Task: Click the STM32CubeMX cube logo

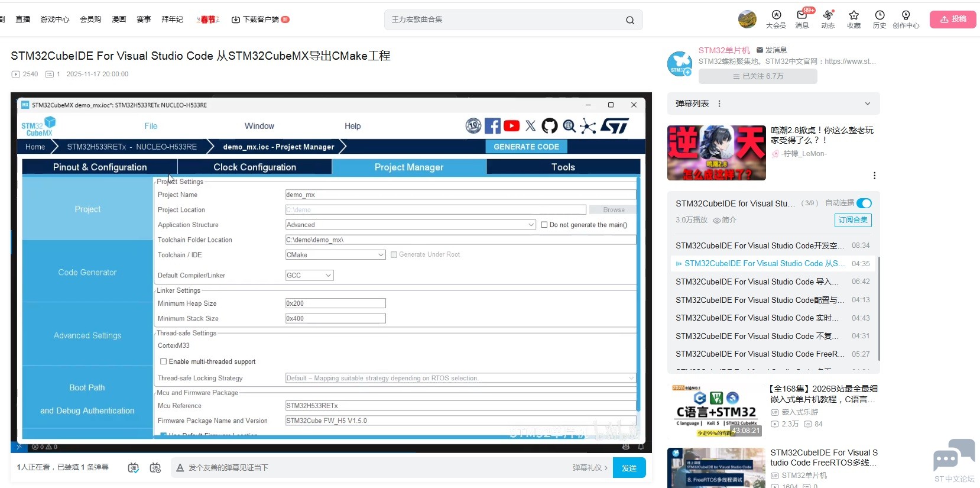Action: [x=38, y=126]
